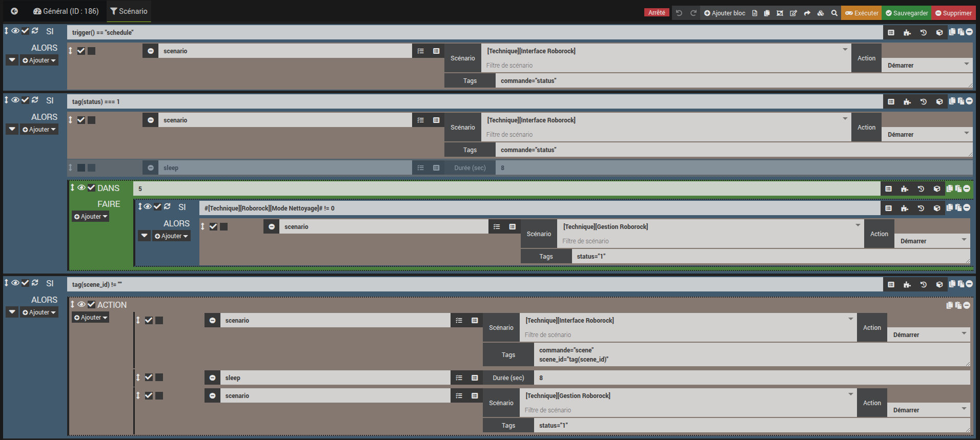
Task: Undo the last scenario change
Action: click(x=679, y=13)
